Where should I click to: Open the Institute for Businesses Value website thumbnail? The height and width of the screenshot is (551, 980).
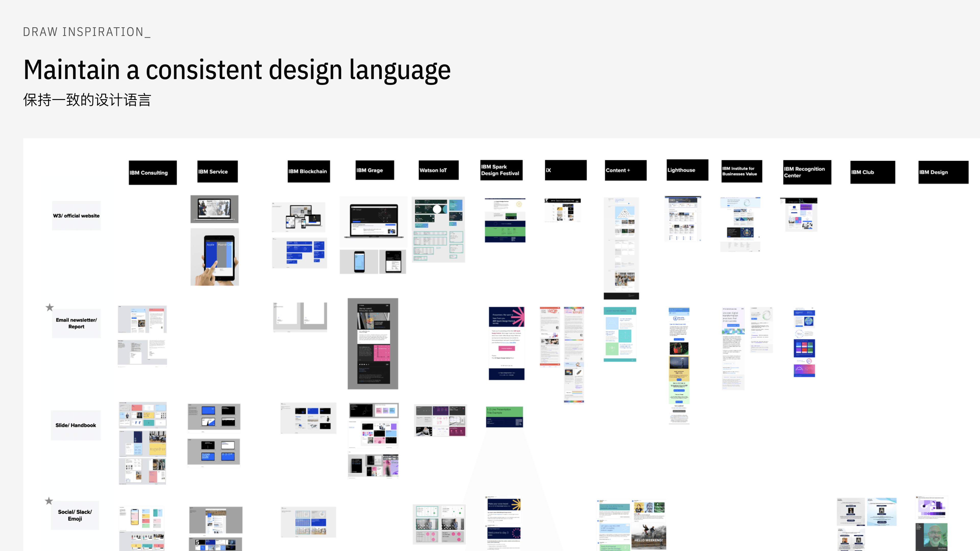coord(740,224)
